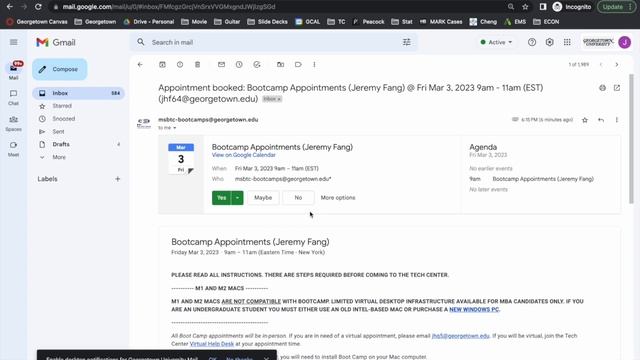This screenshot has width=640, height=360.
Task: Open the message more options menu
Action: pyautogui.click(x=617, y=120)
